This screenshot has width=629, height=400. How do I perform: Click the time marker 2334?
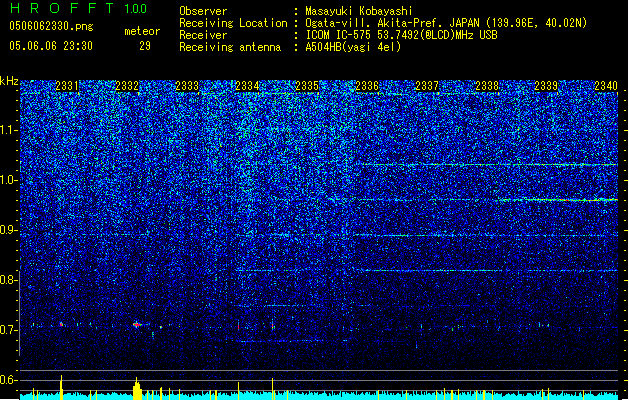pos(247,86)
